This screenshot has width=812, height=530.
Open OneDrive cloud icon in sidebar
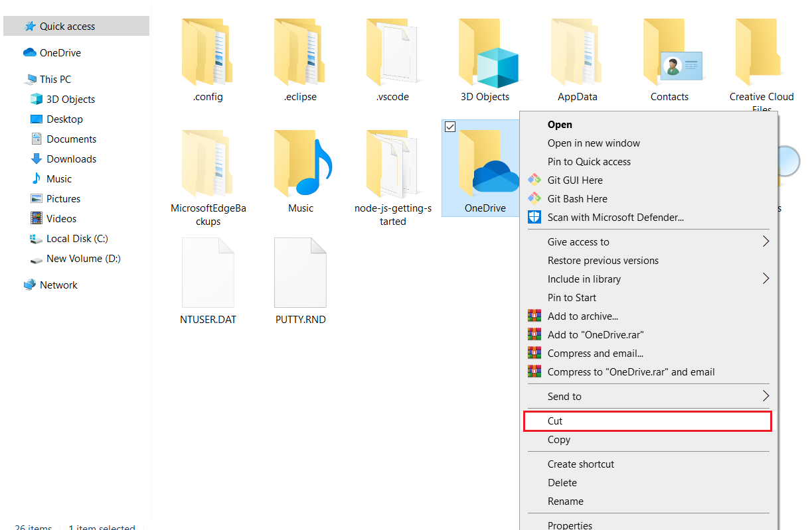click(x=29, y=52)
